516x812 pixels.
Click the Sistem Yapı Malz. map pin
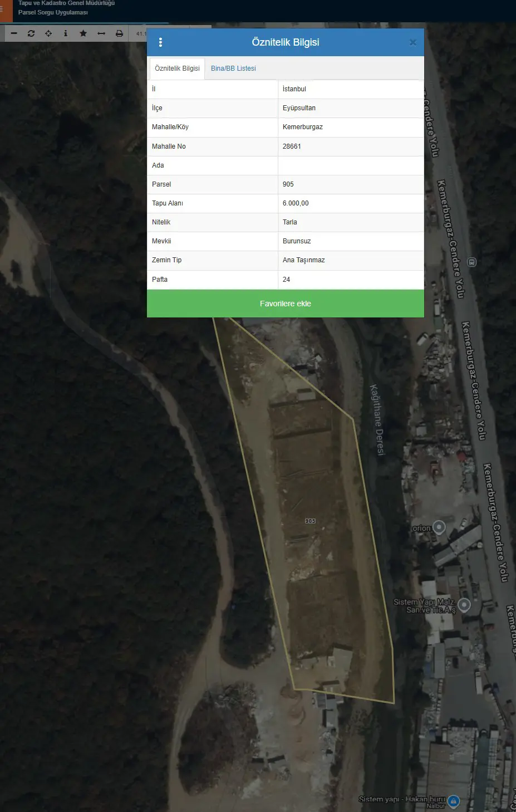click(464, 605)
